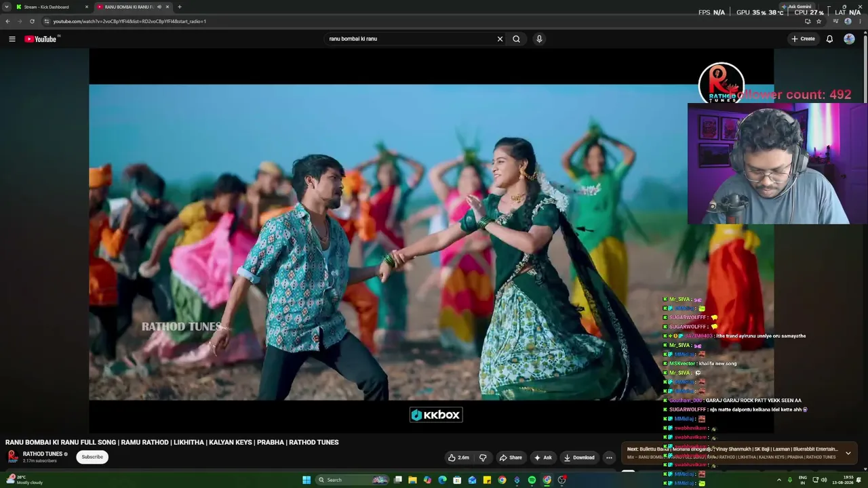
Task: Click the video title text
Action: [172, 442]
